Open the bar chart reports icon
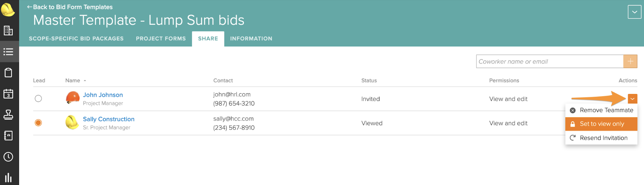Image resolution: width=644 pixels, height=185 pixels. pos(8,177)
